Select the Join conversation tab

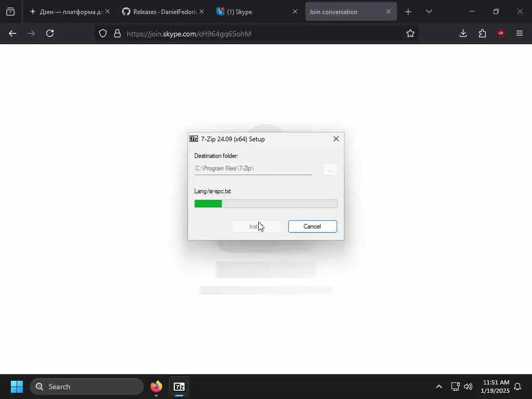click(x=351, y=11)
